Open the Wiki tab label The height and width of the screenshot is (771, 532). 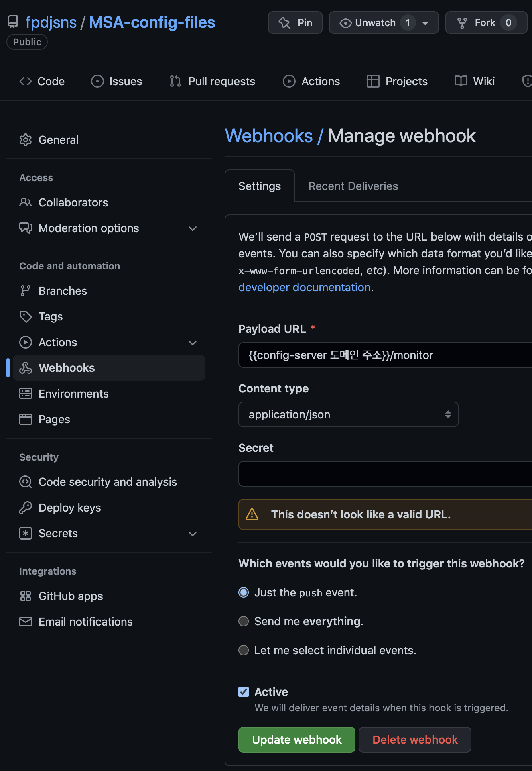click(x=484, y=81)
